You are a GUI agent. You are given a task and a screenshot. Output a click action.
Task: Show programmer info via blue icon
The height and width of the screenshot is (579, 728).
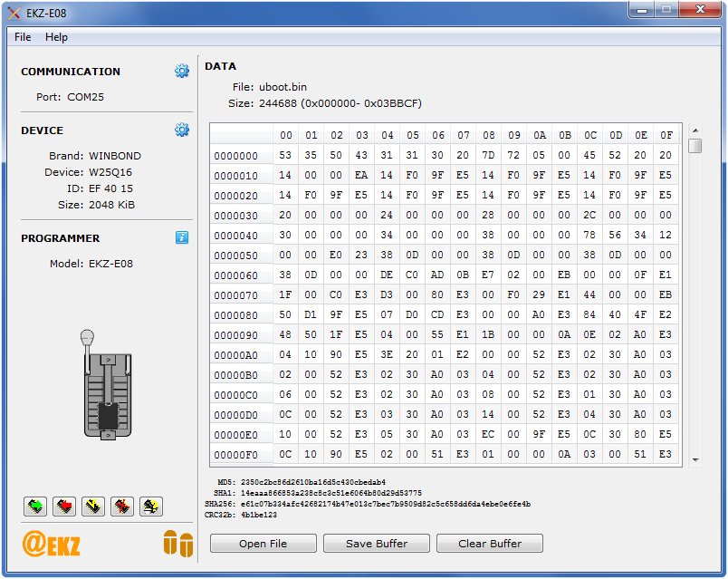(182, 237)
